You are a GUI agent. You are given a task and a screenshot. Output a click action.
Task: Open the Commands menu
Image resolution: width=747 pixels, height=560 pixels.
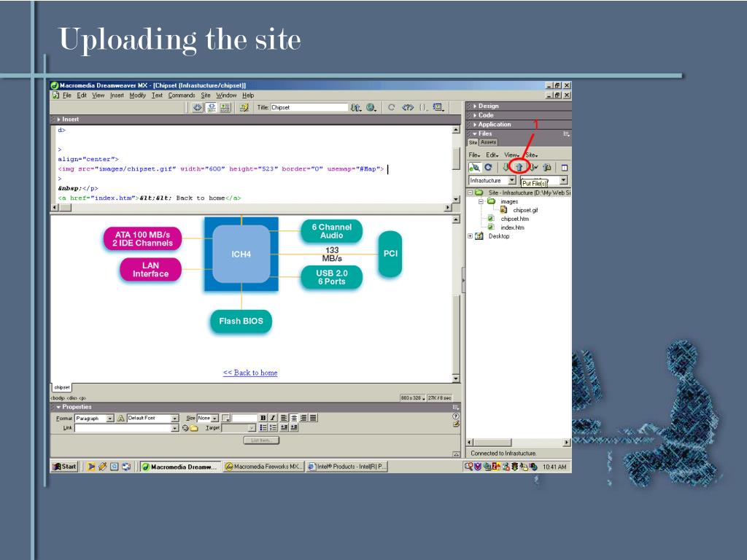pyautogui.click(x=182, y=96)
